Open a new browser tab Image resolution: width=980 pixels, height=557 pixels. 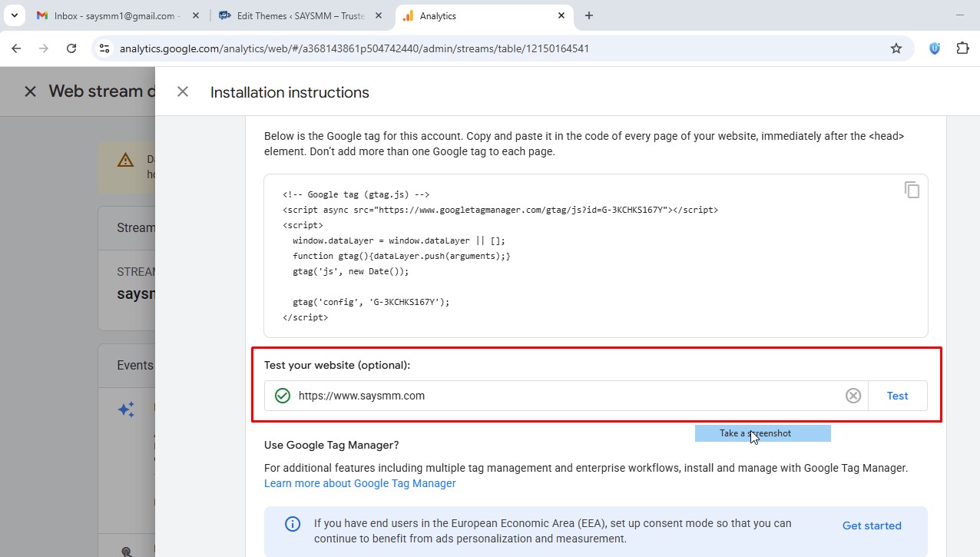[589, 15]
